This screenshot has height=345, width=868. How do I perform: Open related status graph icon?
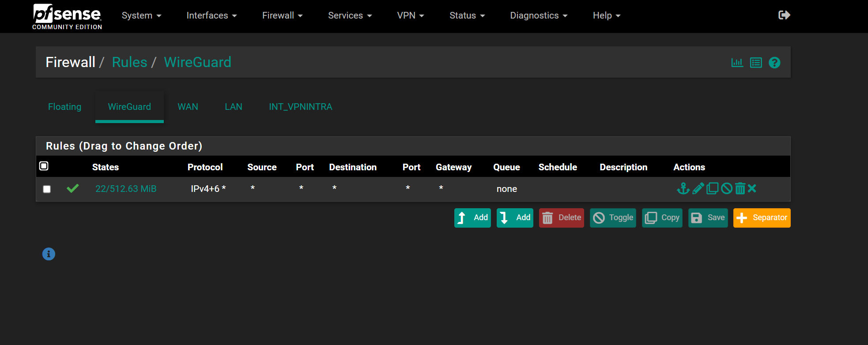pos(737,63)
